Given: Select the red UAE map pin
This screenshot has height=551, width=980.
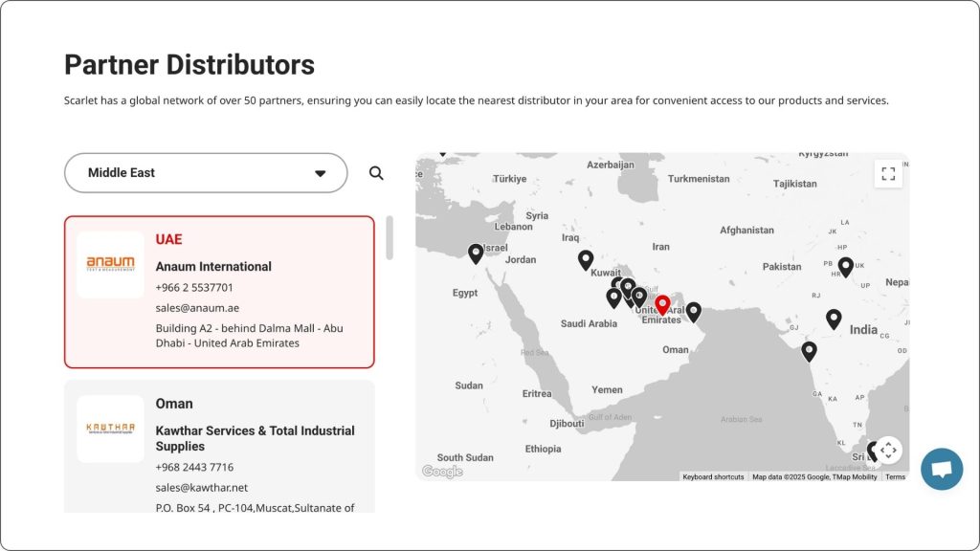Looking at the screenshot, I should pyautogui.click(x=662, y=304).
